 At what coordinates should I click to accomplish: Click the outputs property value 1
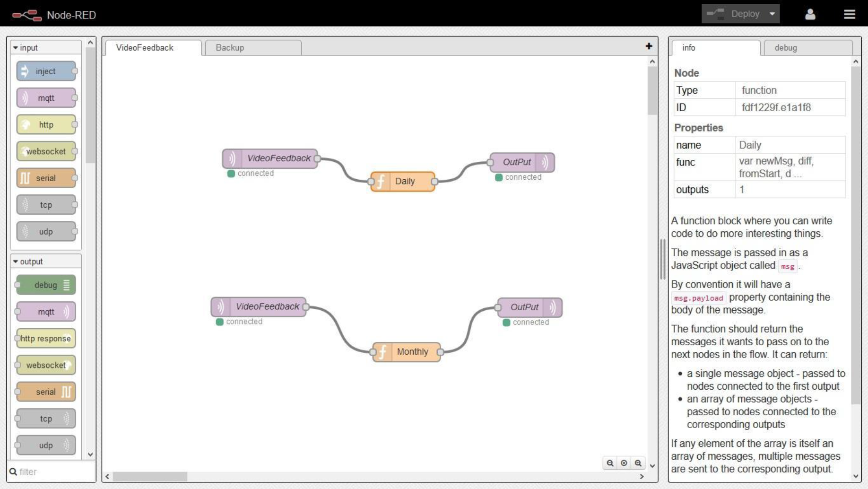tap(742, 190)
